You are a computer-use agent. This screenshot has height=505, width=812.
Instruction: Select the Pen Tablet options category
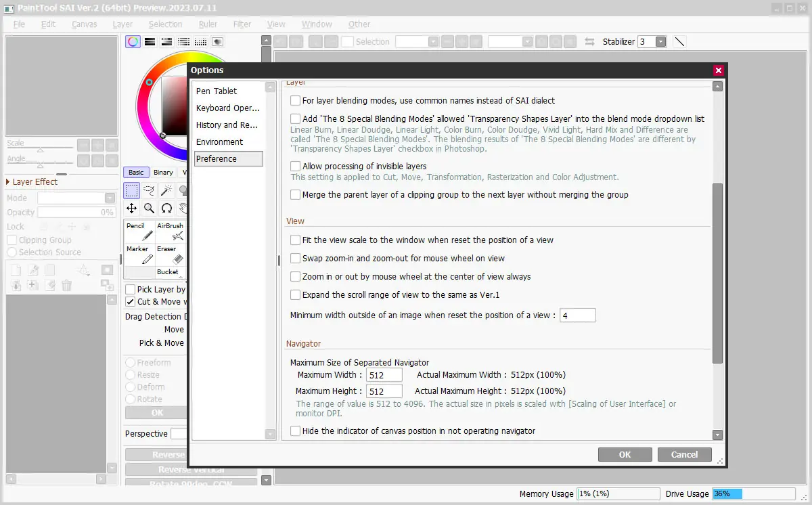point(229,91)
